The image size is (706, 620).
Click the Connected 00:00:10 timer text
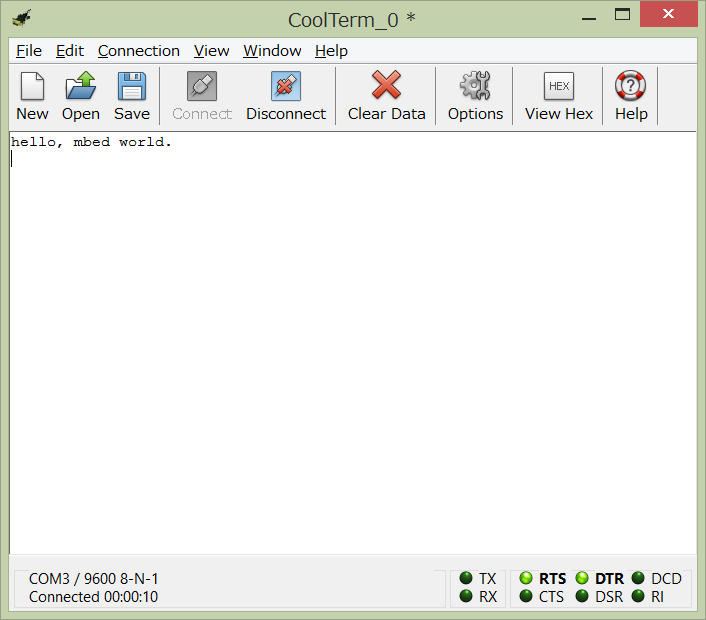[94, 597]
